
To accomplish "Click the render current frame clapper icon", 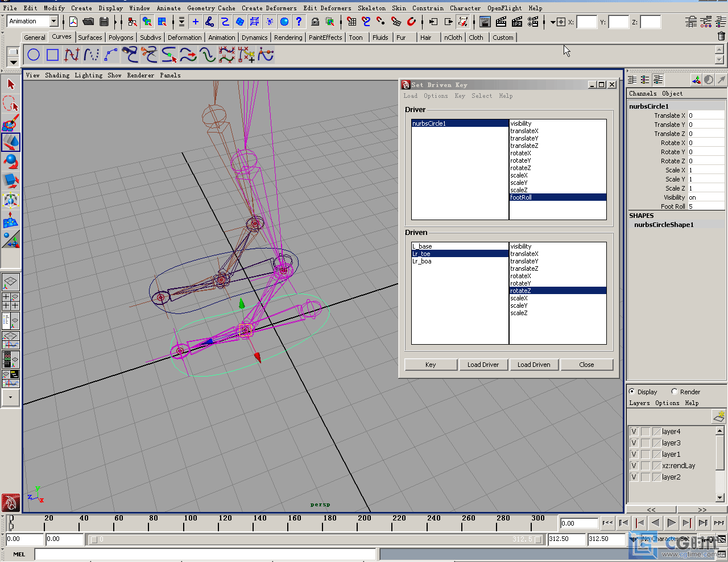I will pyautogui.click(x=501, y=22).
